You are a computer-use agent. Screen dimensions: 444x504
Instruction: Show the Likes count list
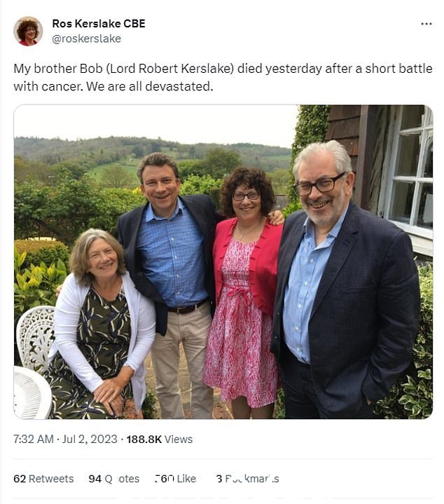(176, 479)
